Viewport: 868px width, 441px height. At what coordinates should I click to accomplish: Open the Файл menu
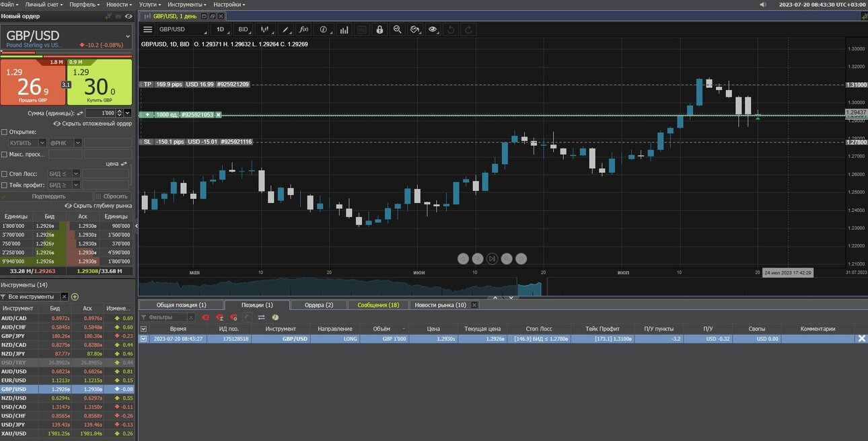coord(8,4)
